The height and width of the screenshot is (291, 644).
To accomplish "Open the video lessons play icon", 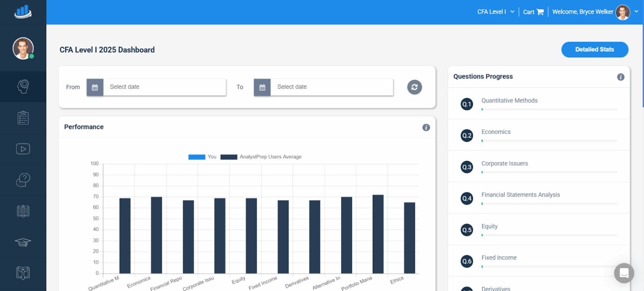I will (23, 149).
